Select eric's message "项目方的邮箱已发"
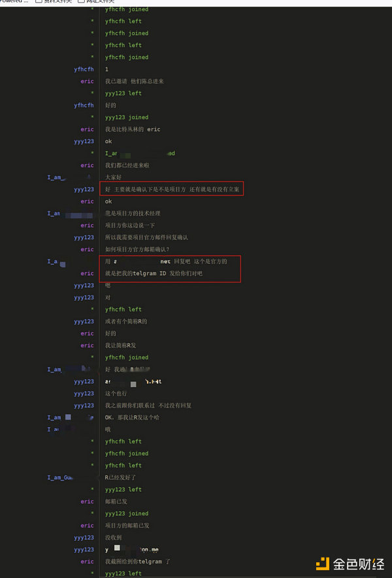392x578 pixels. coord(127,525)
